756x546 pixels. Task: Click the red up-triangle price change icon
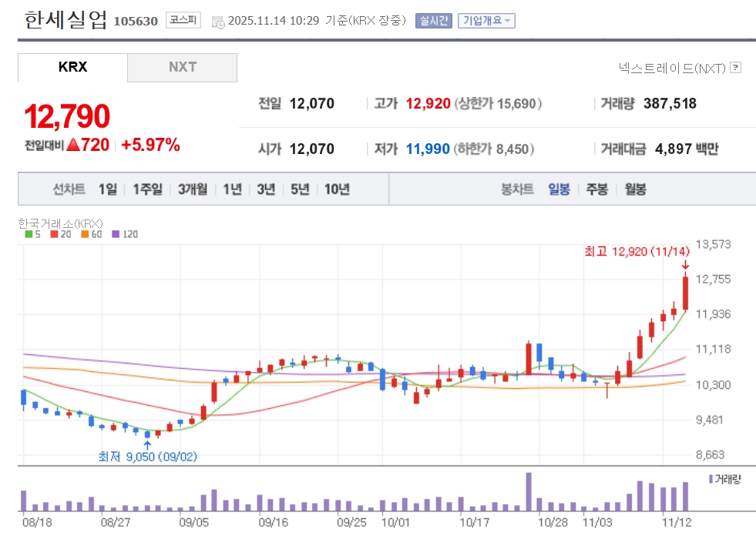point(73,145)
